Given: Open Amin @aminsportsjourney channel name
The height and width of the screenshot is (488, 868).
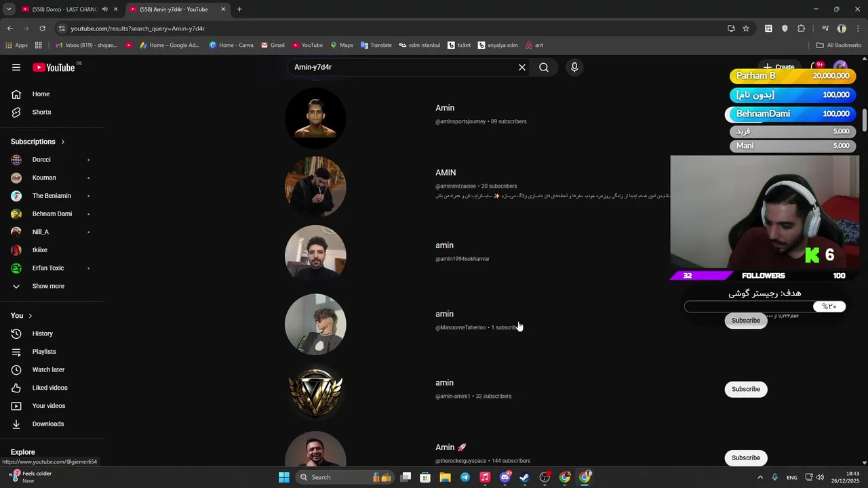Looking at the screenshot, I should point(445,108).
